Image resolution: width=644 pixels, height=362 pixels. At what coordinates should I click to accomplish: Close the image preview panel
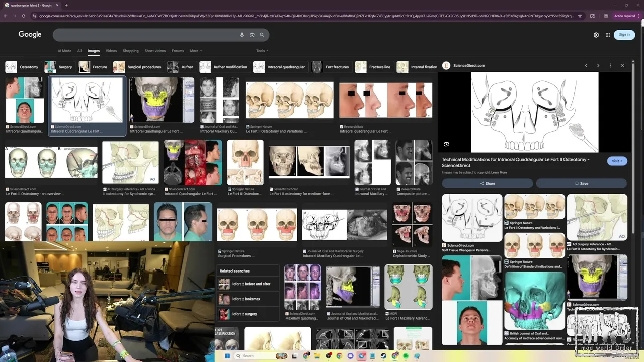(x=622, y=66)
